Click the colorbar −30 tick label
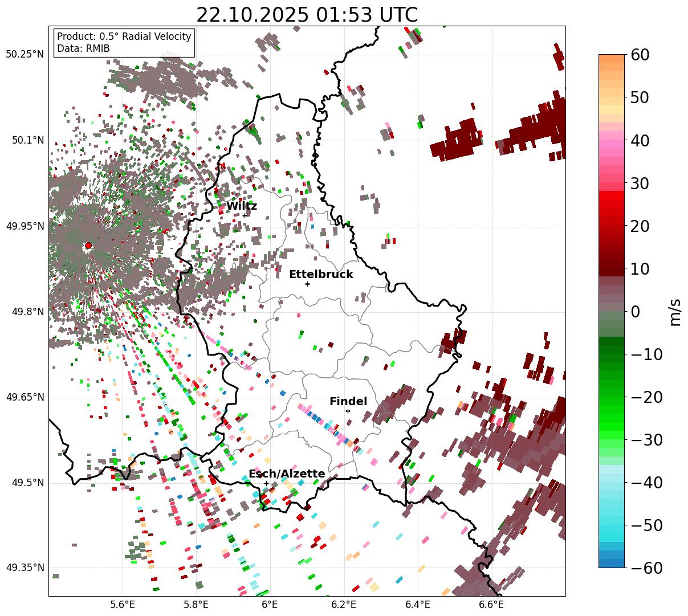This screenshot has width=688, height=616. point(646,439)
